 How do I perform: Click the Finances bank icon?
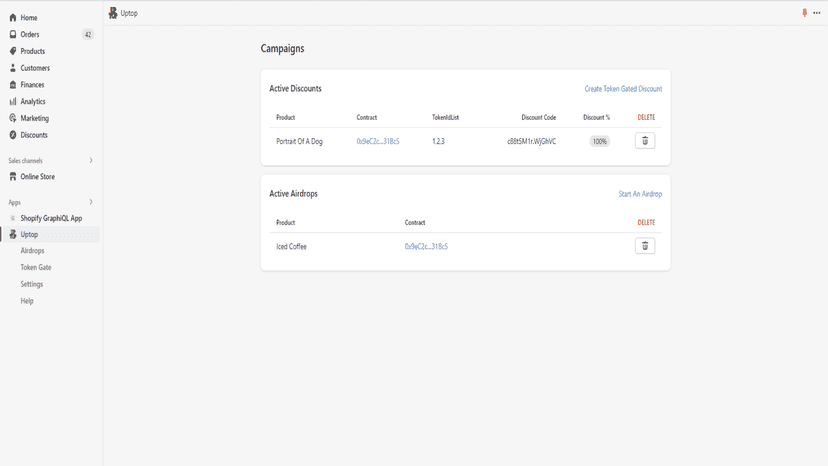[x=13, y=85]
